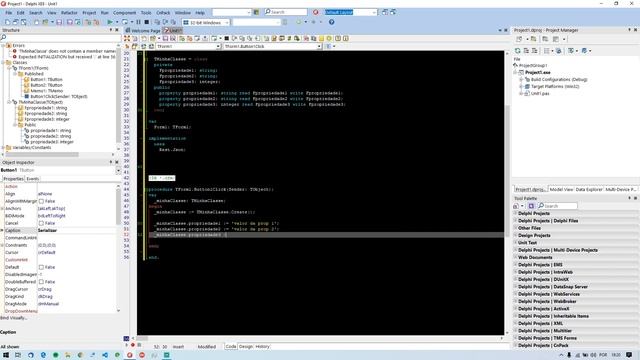Click the Object Inspector vertical scrollbar
The height and width of the screenshot is (360, 640).
(118, 248)
